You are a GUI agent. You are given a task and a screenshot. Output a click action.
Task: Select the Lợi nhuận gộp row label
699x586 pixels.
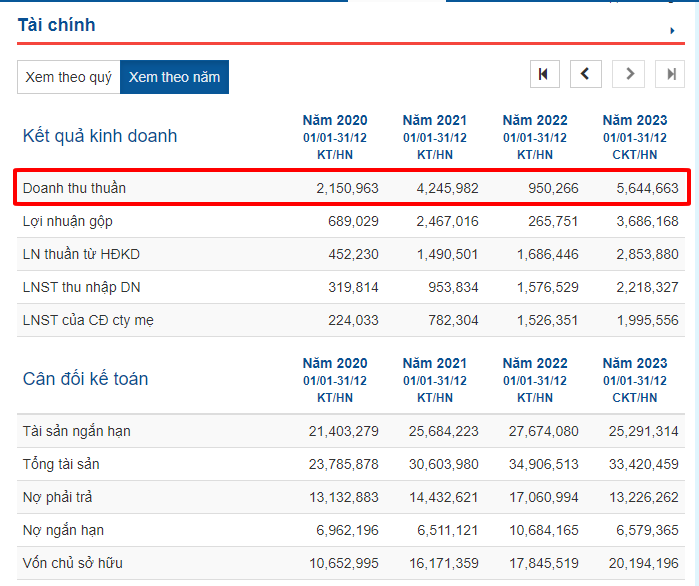(x=69, y=221)
